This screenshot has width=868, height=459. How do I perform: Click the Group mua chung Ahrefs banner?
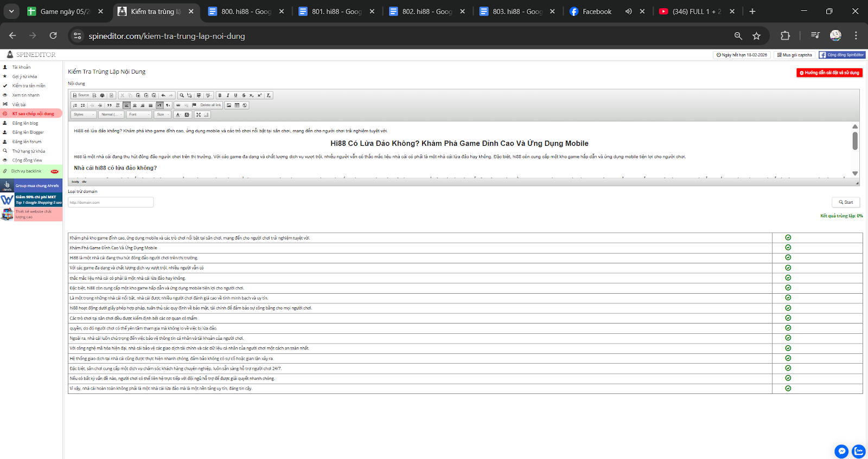[31, 185]
